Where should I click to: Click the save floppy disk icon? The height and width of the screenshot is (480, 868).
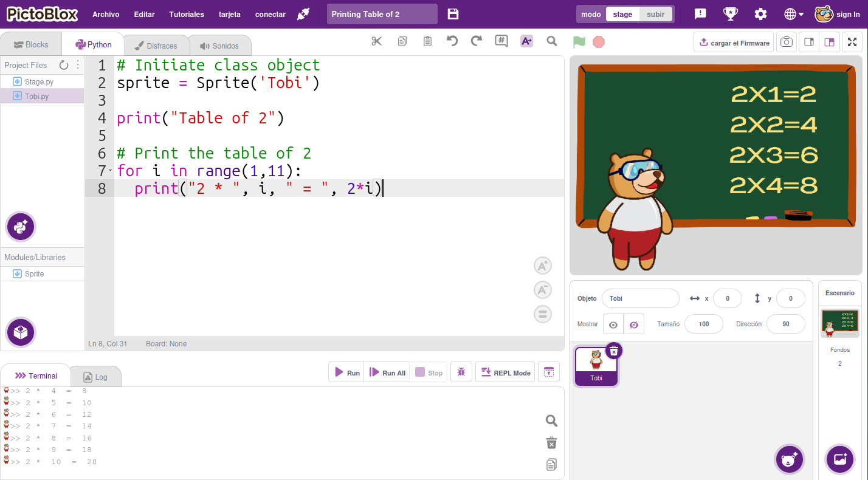[453, 14]
